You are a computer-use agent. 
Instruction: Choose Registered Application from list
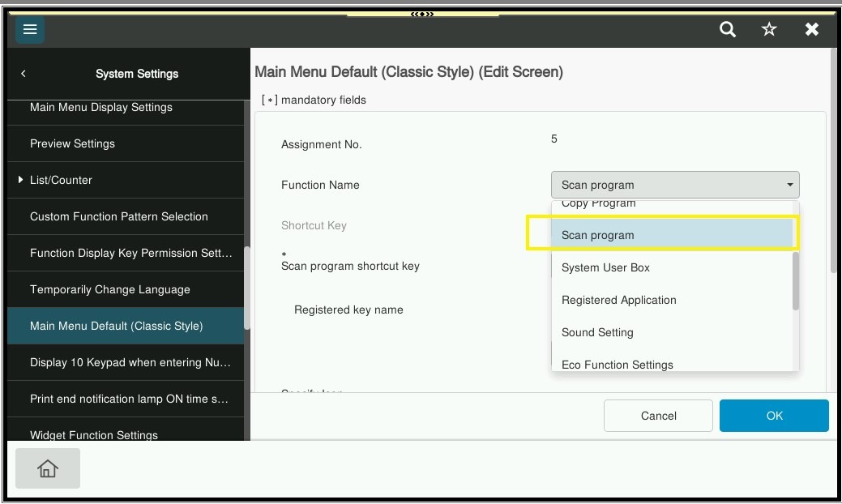pos(619,300)
